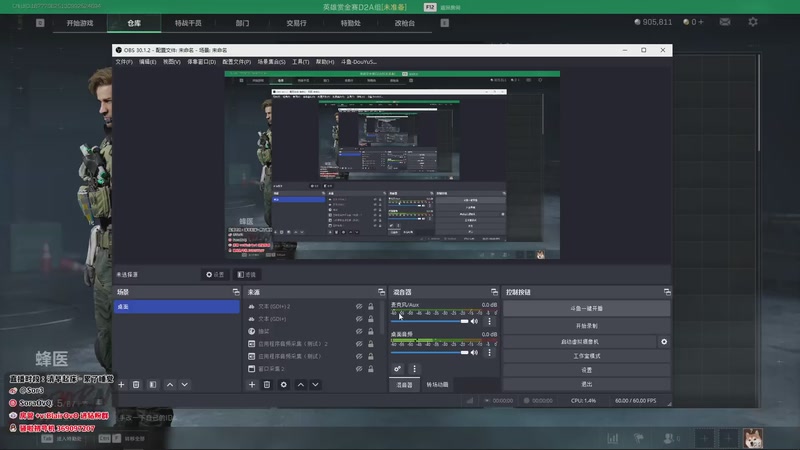The height and width of the screenshot is (450, 800).
Task: Open the 帮助(H) menu in OBS
Action: click(325, 62)
